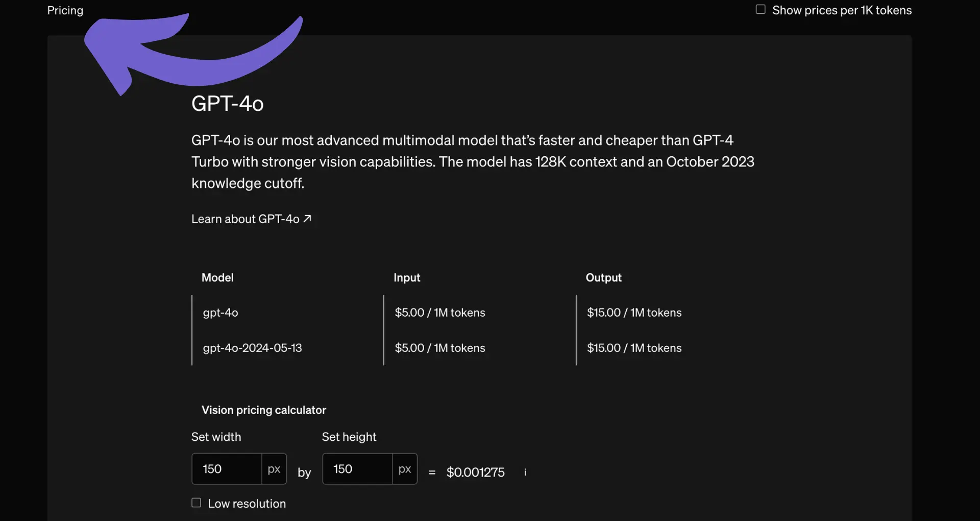Click the Set width input field
980x521 pixels.
[x=227, y=469]
